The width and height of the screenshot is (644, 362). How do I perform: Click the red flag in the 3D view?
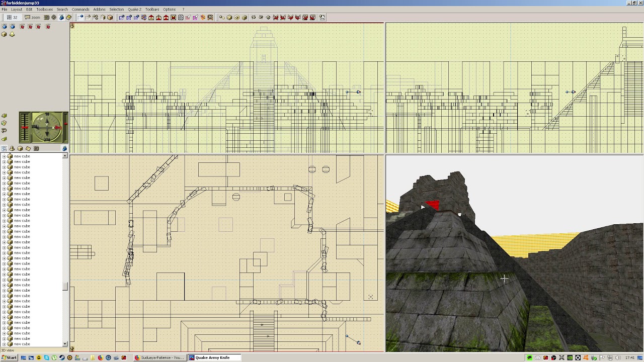pos(432,205)
